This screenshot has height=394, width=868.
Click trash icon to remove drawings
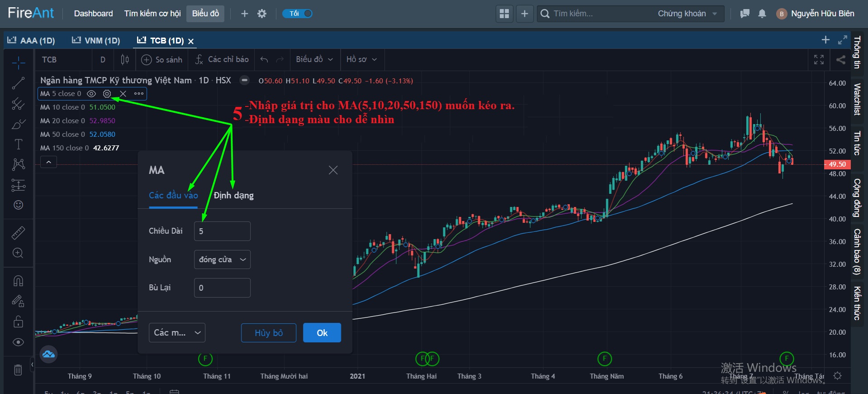tap(18, 370)
